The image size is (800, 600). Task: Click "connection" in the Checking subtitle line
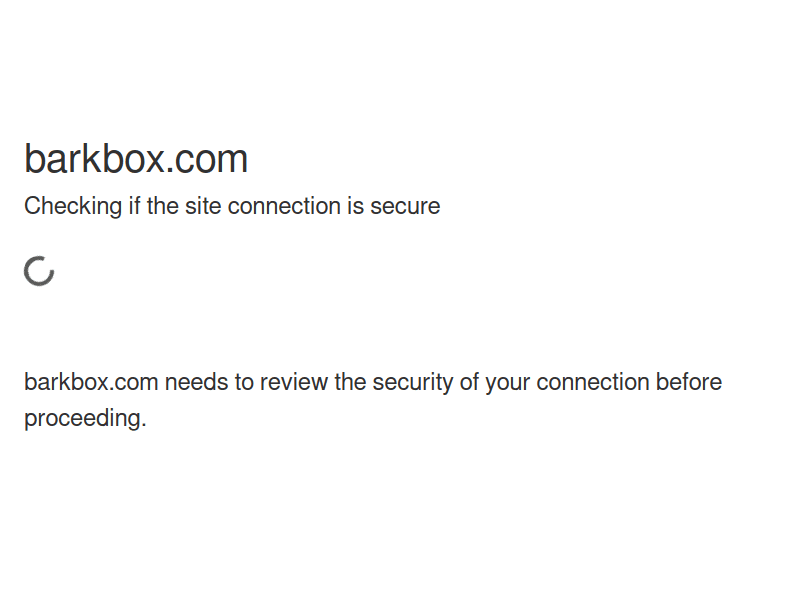coord(284,206)
